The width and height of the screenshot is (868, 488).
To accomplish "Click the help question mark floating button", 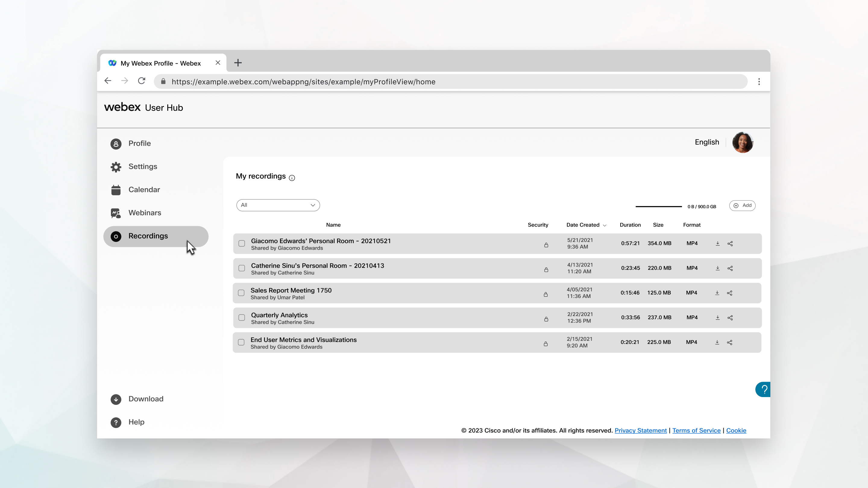I will tap(764, 390).
